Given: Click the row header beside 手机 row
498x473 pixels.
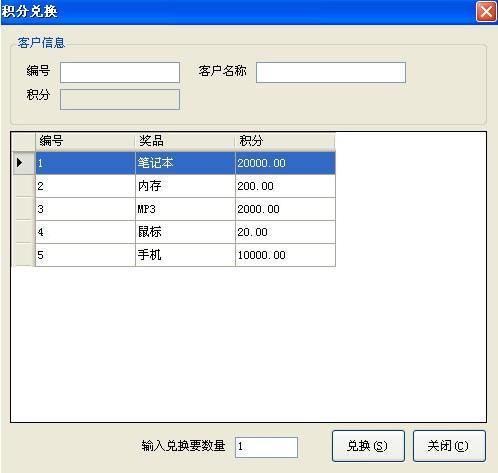Looking at the screenshot, I should pyautogui.click(x=23, y=255).
